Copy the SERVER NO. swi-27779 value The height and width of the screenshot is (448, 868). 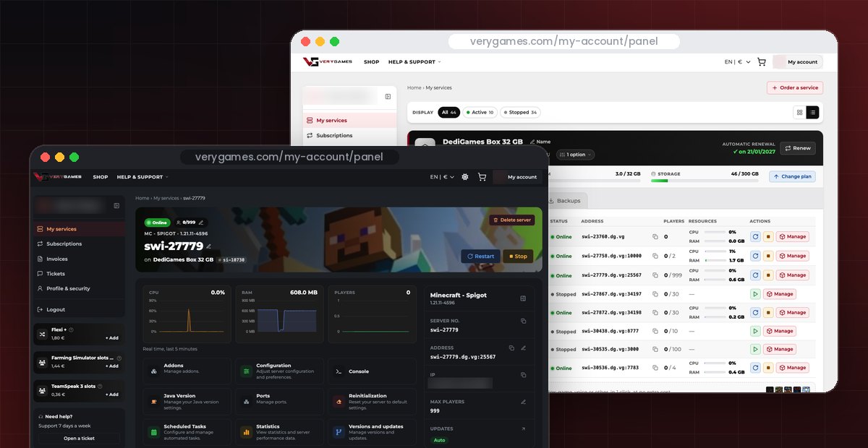(523, 321)
